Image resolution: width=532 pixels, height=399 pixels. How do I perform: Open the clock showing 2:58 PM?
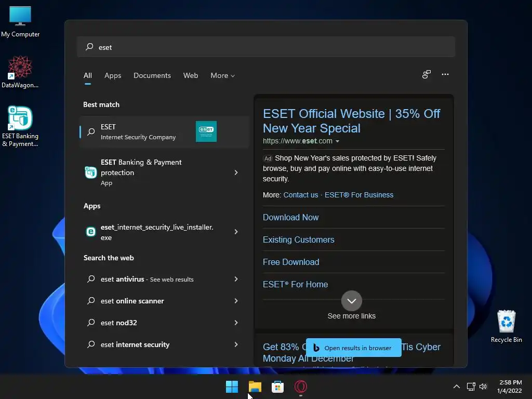point(510,387)
